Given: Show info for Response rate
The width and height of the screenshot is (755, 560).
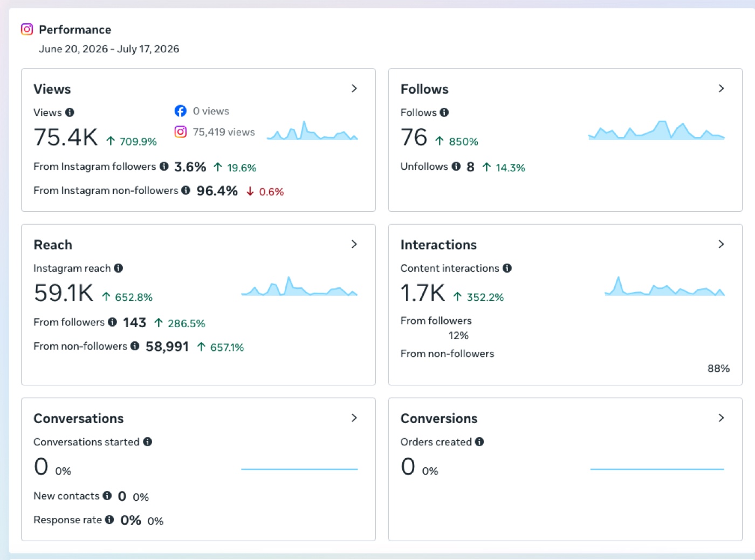Looking at the screenshot, I should point(109,520).
